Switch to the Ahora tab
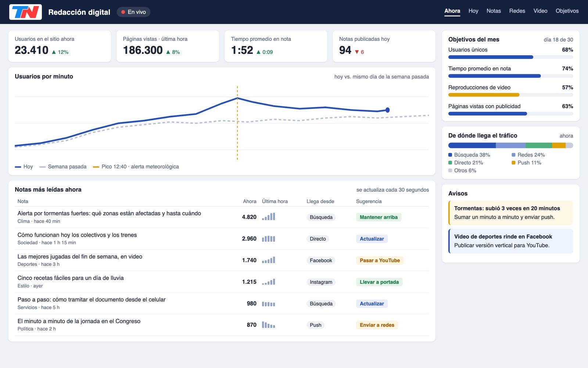The image size is (588, 368). pos(452,11)
